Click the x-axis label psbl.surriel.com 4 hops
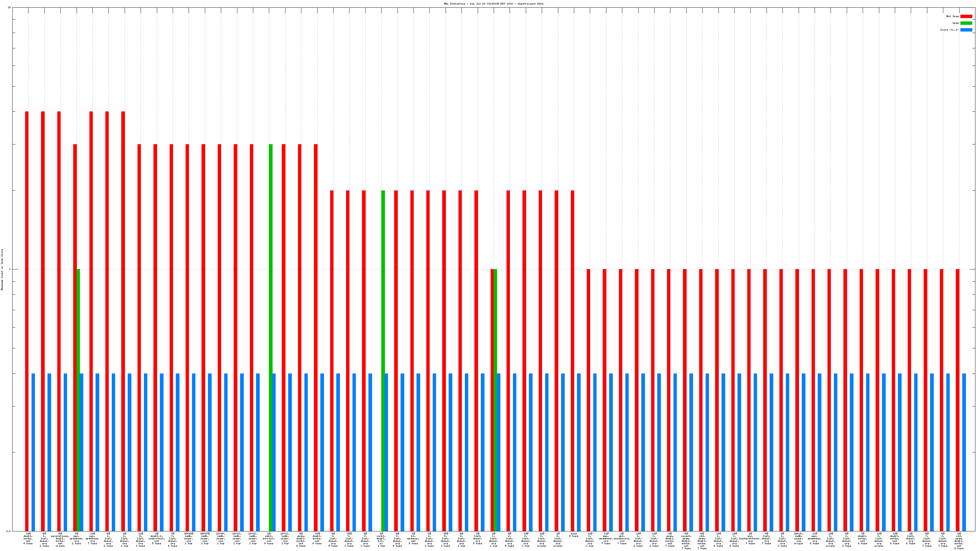Viewport: 980px width, 551px height. [x=269, y=538]
